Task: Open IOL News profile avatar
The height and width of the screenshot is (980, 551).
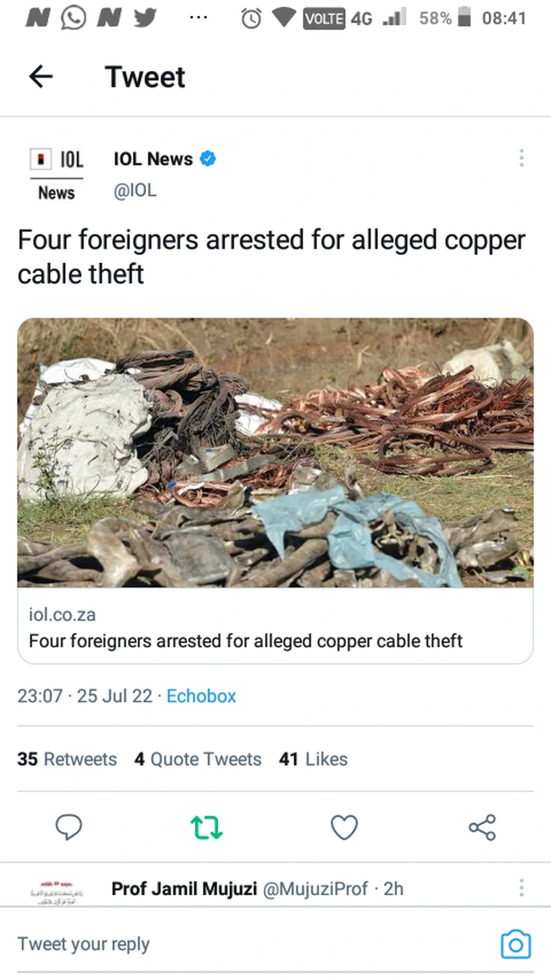Action: tap(57, 175)
